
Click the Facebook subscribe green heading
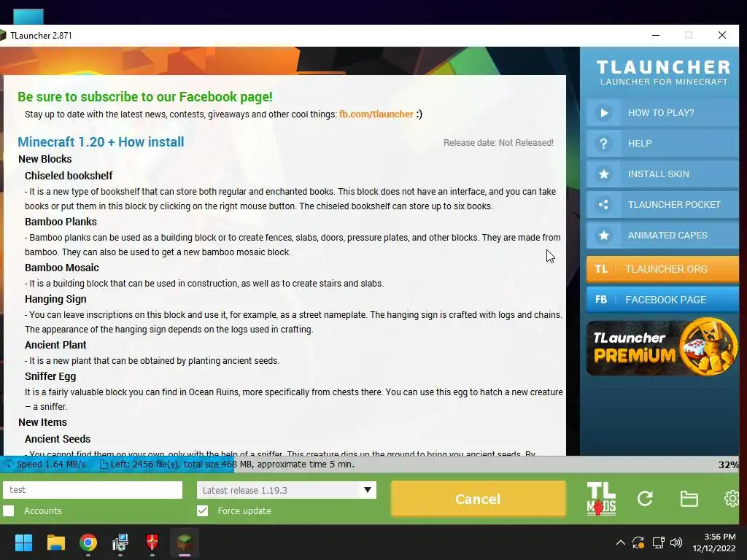[x=145, y=97]
